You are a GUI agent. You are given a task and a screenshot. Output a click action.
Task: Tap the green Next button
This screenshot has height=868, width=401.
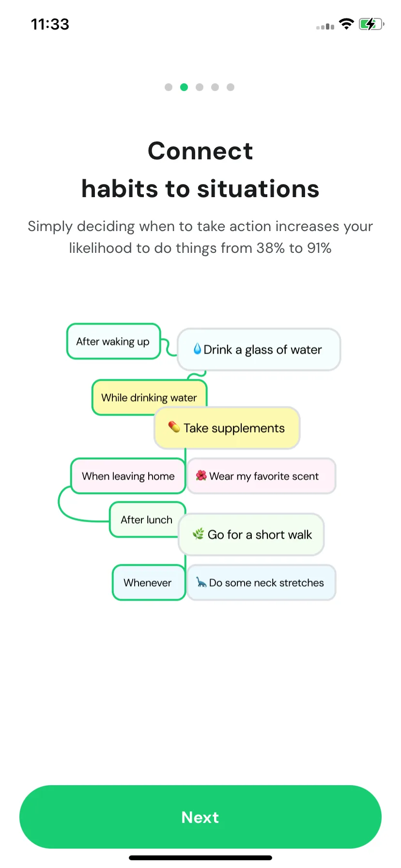tap(200, 817)
